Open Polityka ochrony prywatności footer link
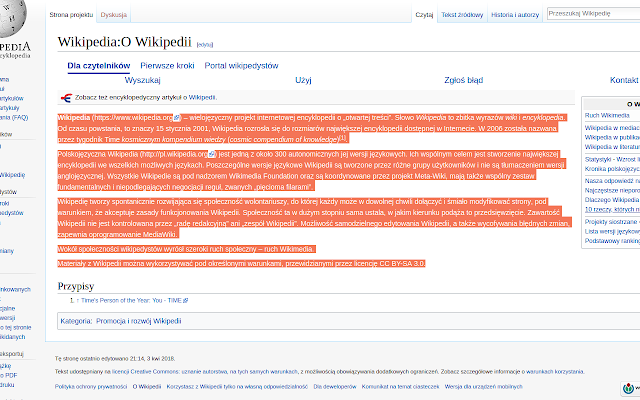The width and height of the screenshot is (640, 400). pyautogui.click(x=91, y=387)
